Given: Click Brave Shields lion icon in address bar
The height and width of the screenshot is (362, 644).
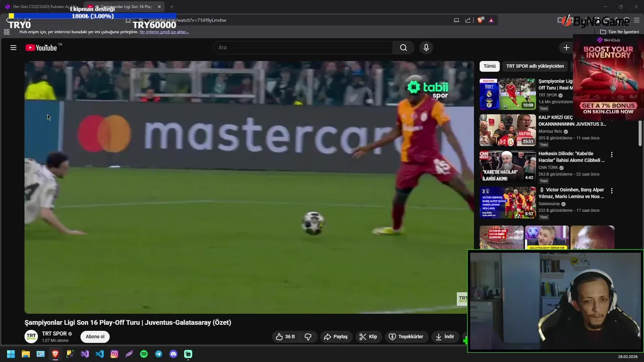Looking at the screenshot, I should [x=480, y=20].
